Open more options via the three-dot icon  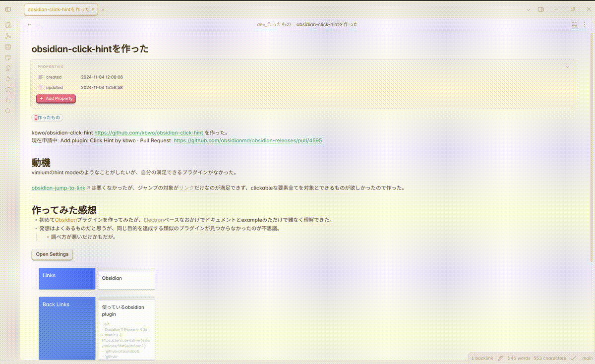[x=585, y=24]
